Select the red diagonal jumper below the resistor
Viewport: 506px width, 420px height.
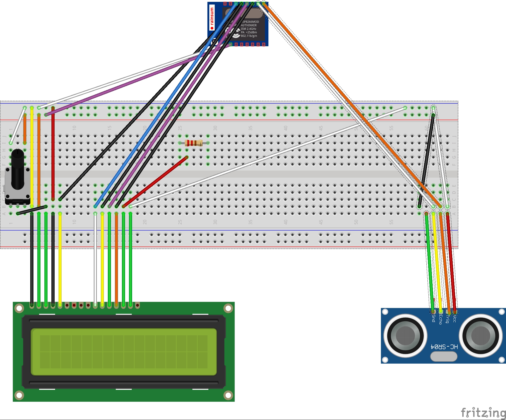[155, 182]
